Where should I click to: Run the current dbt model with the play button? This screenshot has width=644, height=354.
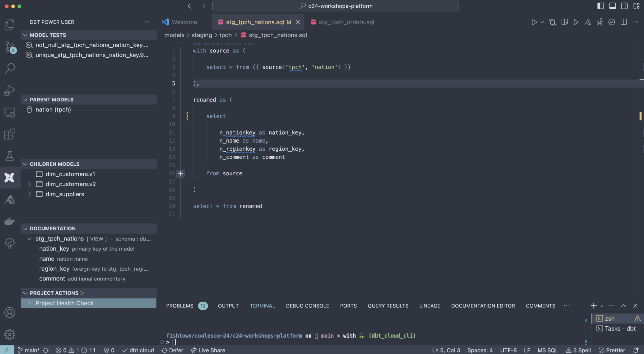(534, 22)
